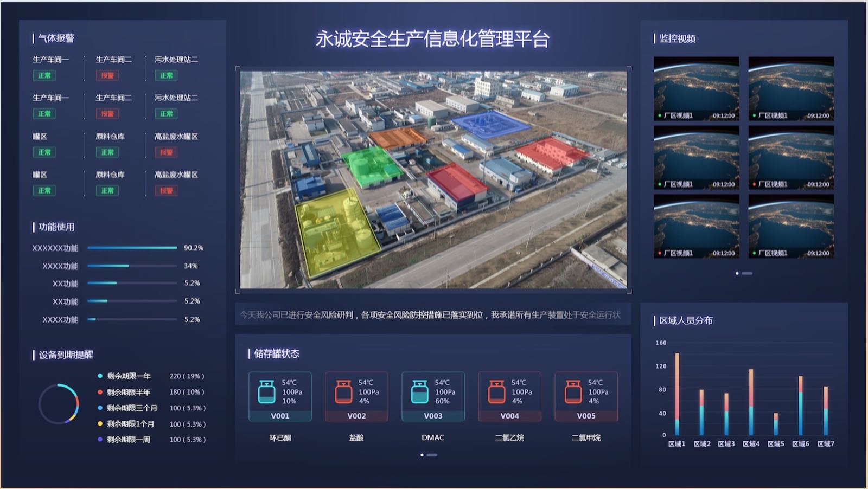Click the 区域1 bar in personnel chart
The width and height of the screenshot is (868, 489).
click(676, 394)
